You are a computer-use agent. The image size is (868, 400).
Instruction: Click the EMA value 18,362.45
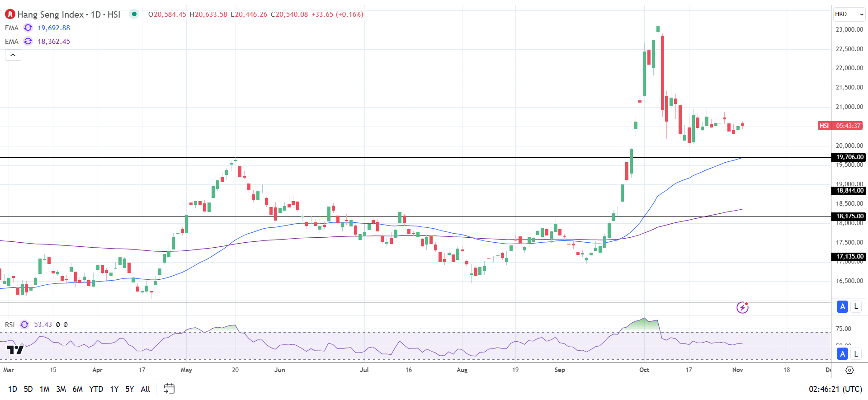tap(54, 42)
